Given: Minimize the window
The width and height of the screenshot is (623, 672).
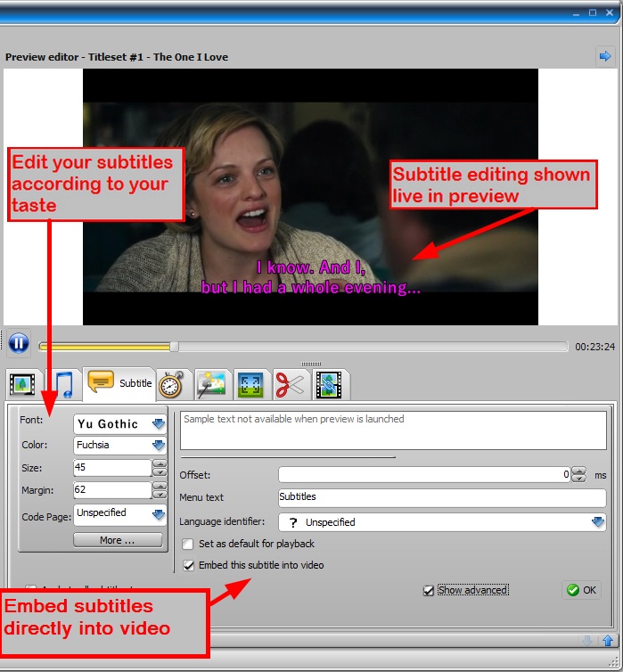Looking at the screenshot, I should click(x=577, y=13).
